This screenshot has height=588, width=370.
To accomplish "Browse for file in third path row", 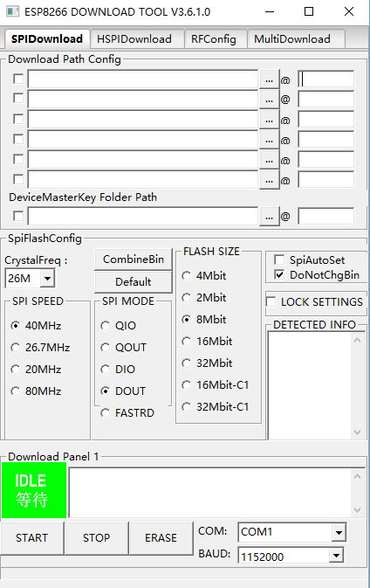I will click(x=269, y=120).
